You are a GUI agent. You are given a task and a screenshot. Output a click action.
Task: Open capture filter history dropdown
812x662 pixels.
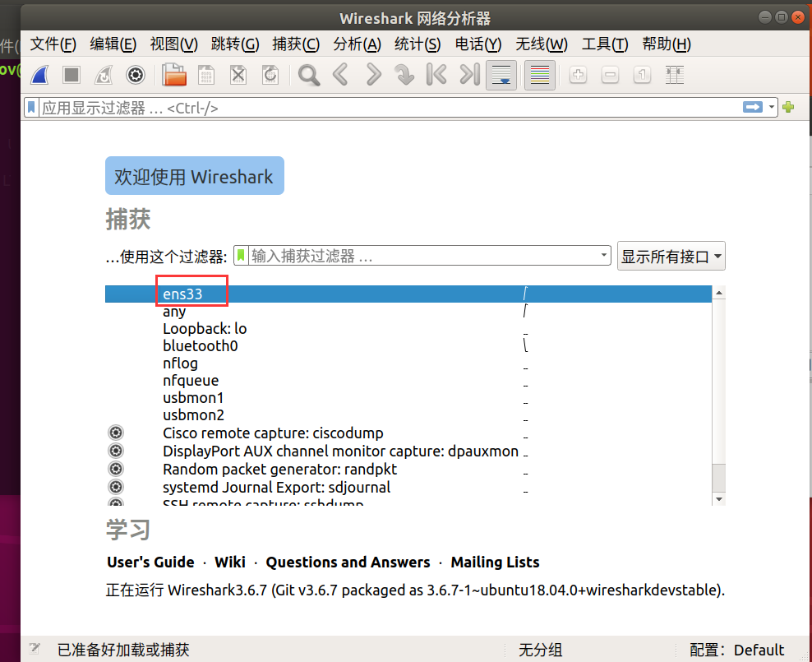(x=603, y=255)
